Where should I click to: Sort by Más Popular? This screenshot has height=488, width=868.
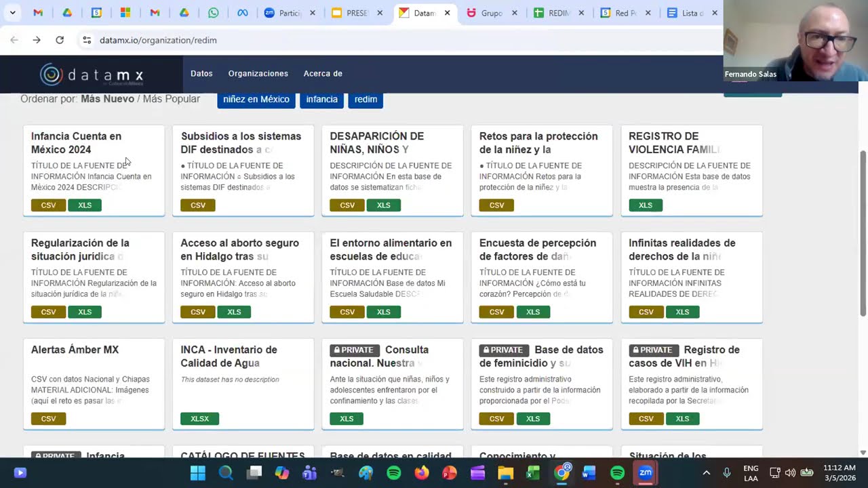172,99
